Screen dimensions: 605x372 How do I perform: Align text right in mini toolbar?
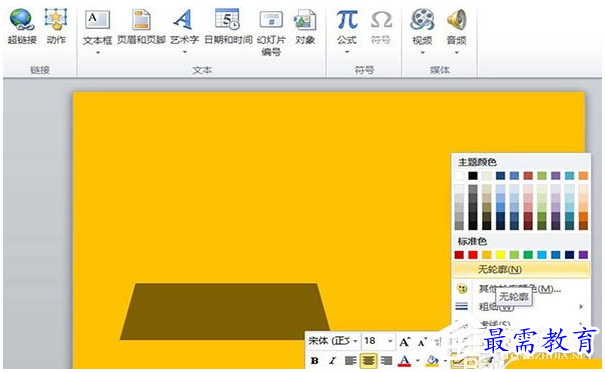(386, 361)
